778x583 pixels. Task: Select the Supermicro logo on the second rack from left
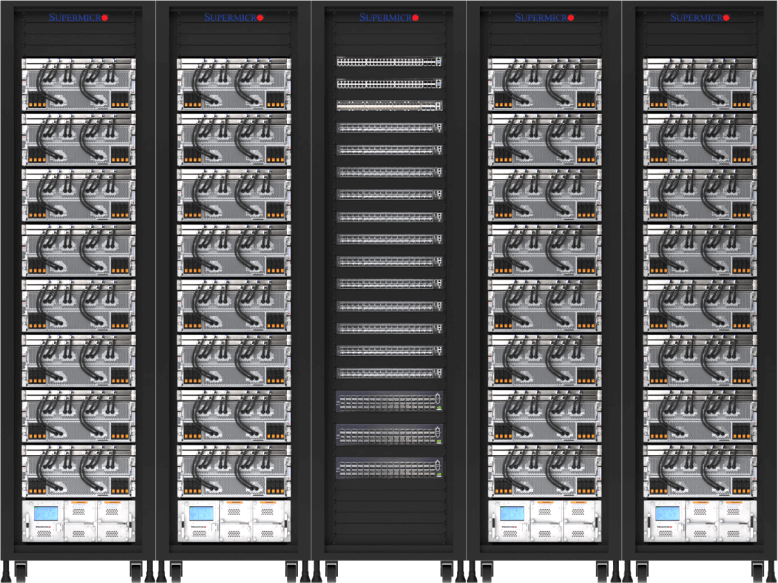[x=234, y=18]
